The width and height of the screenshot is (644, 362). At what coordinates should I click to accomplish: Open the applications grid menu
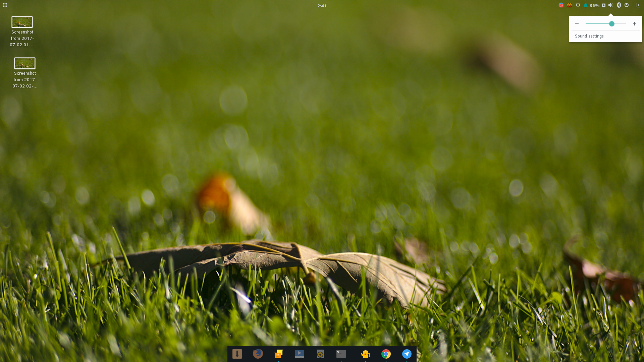click(5, 5)
